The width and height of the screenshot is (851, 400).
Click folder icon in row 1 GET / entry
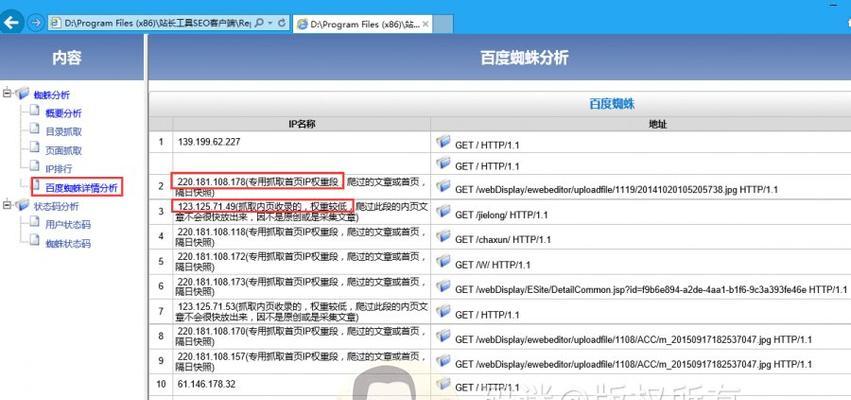(443, 142)
